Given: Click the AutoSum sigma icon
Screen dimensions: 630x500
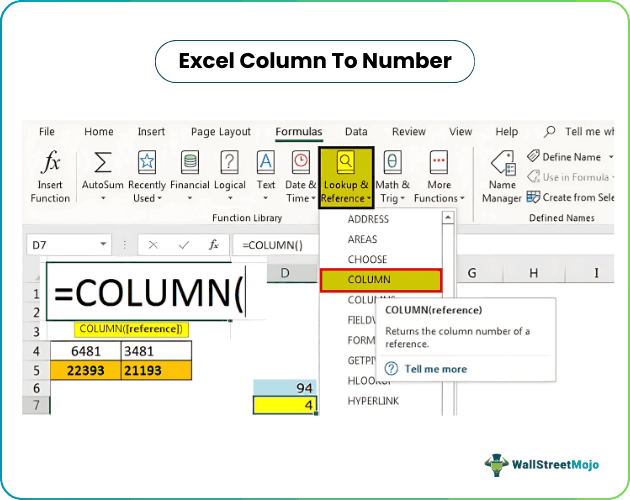Looking at the screenshot, I should (x=102, y=162).
